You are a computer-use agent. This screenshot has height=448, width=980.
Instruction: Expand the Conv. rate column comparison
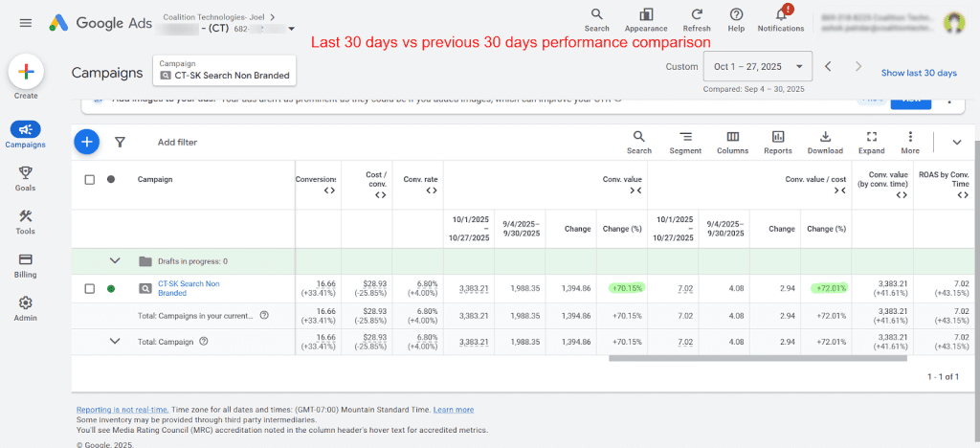432,190
